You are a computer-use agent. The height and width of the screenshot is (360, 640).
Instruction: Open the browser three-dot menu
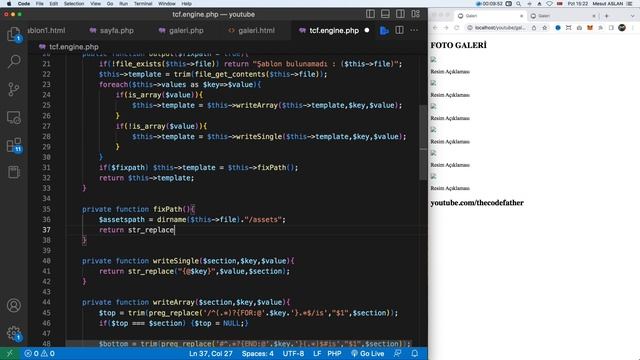click(x=634, y=28)
